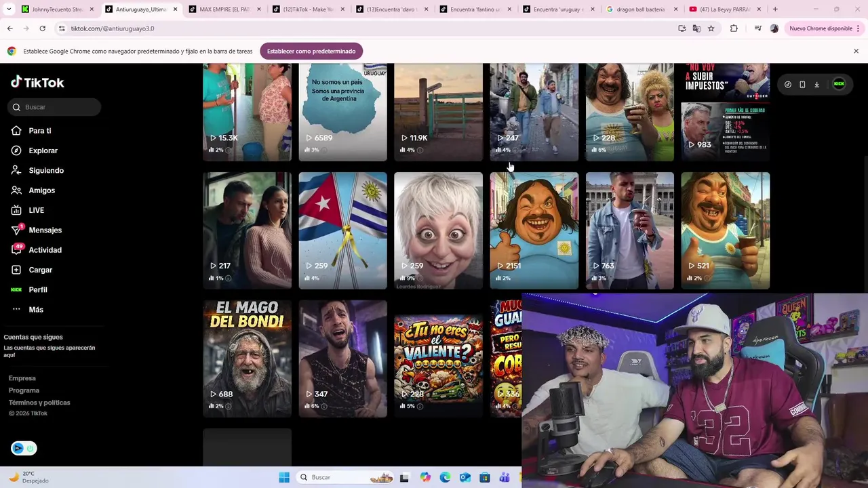Viewport: 868px width, 488px height.
Task: Open the video with 15.3K views
Action: coord(248,113)
